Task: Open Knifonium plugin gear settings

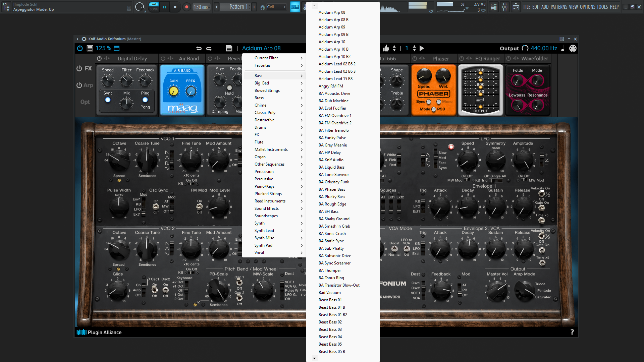Action: (84, 39)
